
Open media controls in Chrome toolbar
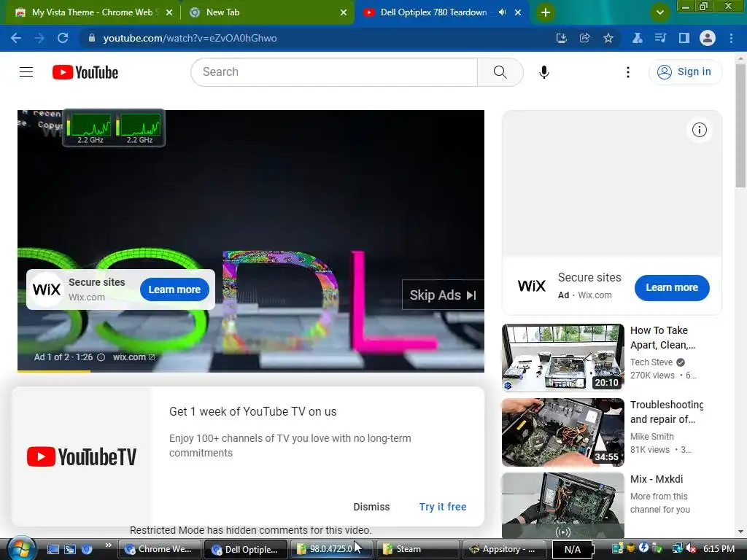tap(660, 38)
